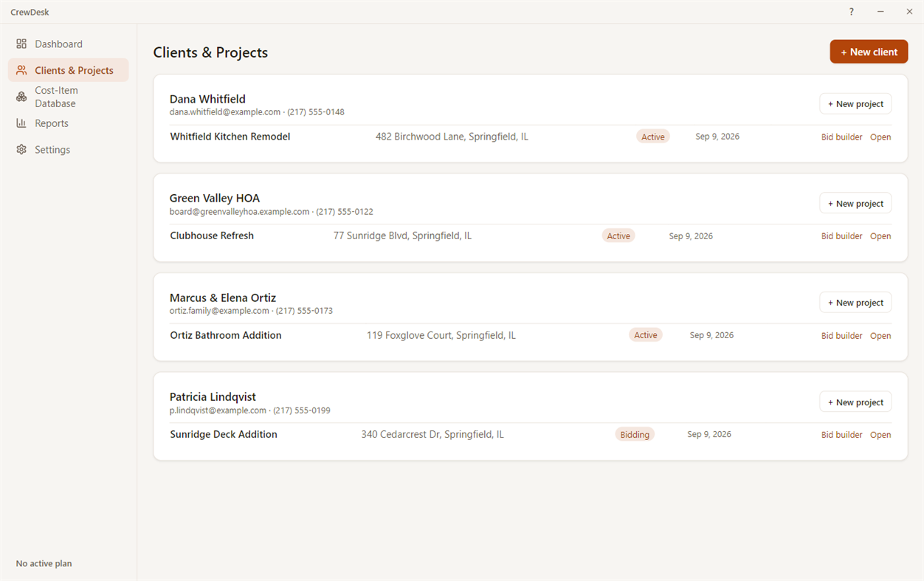The width and height of the screenshot is (924, 581).
Task: Open Bid builder for Ortiz Bathroom Addition
Action: pos(842,336)
